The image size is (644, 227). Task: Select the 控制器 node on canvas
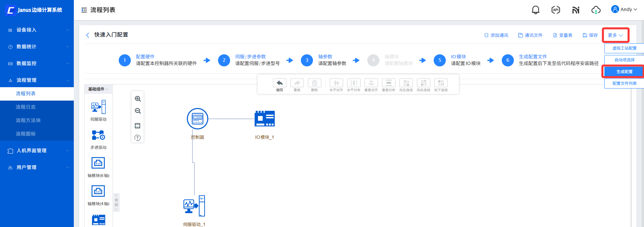[197, 119]
